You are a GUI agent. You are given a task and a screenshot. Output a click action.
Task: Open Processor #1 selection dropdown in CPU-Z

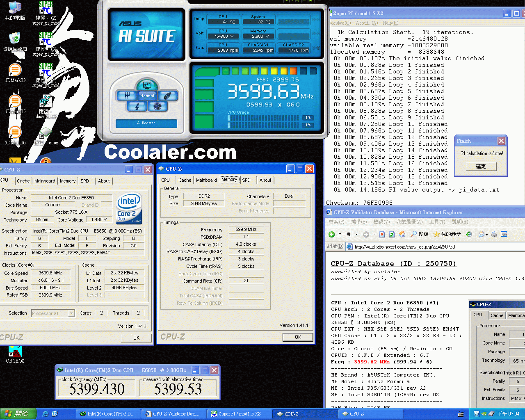(x=71, y=313)
